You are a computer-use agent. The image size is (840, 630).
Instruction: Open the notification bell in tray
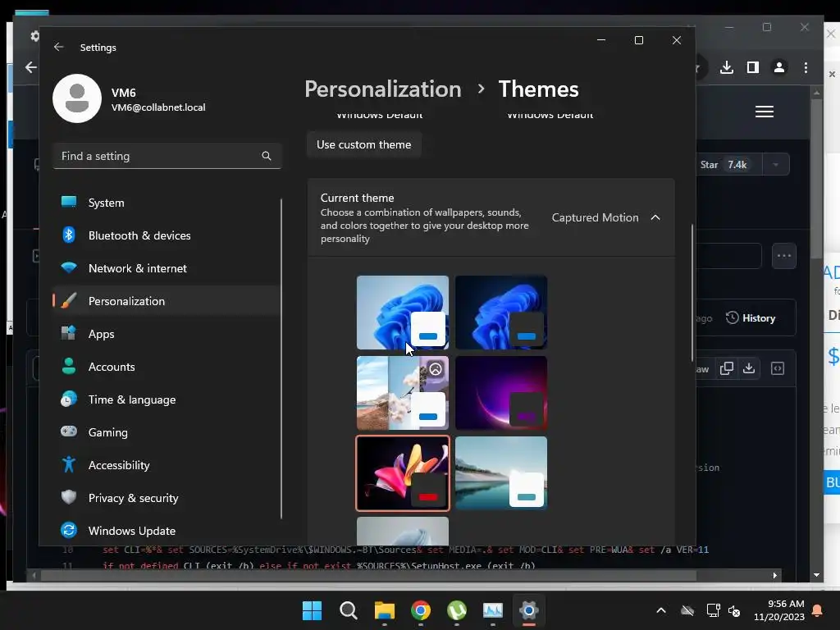click(x=818, y=610)
